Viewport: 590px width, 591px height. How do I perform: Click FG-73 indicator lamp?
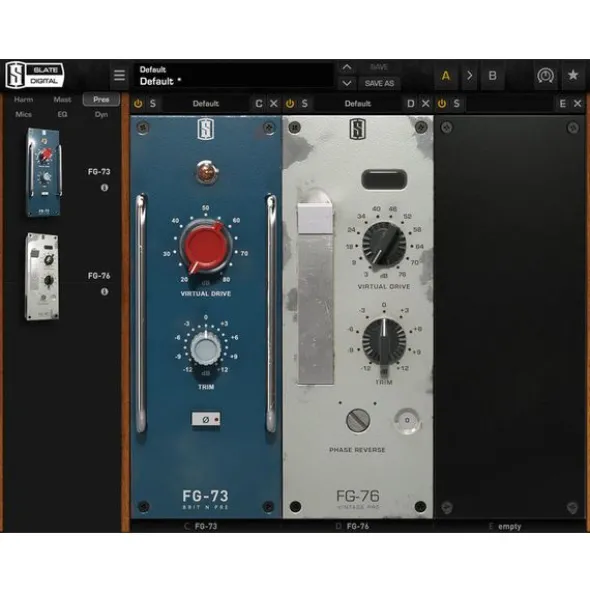click(x=206, y=172)
